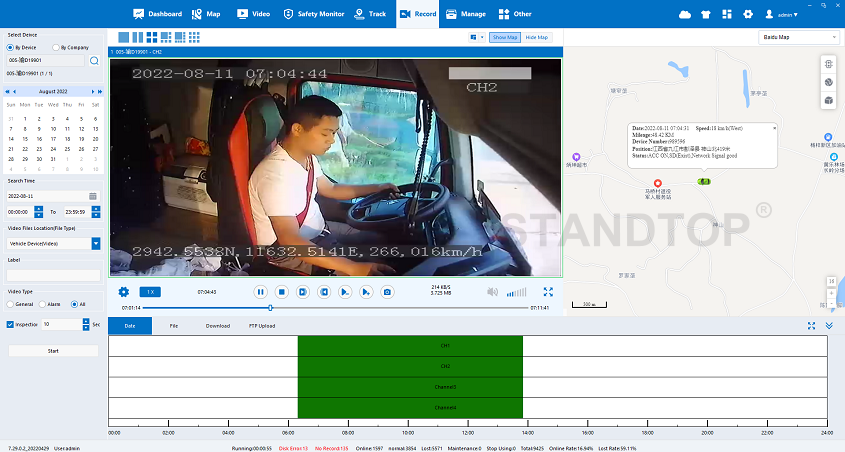Image resolution: width=845 pixels, height=452 pixels.
Task: Click the device search magnifier icon
Action: coord(94,61)
